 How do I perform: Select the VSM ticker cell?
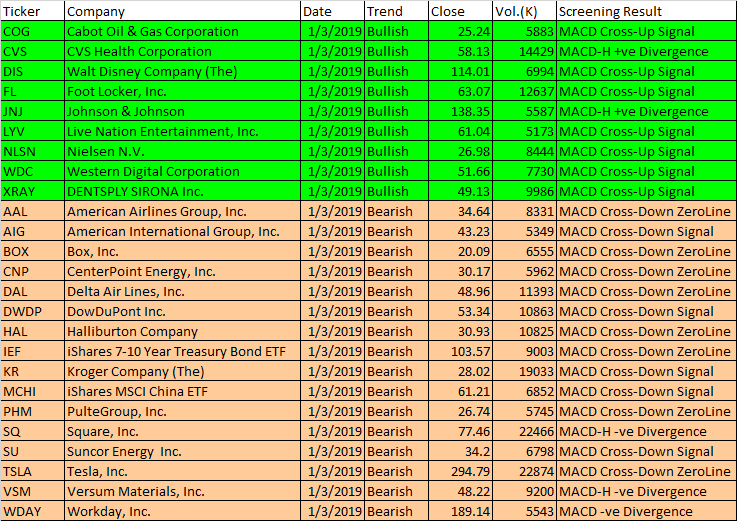32,491
